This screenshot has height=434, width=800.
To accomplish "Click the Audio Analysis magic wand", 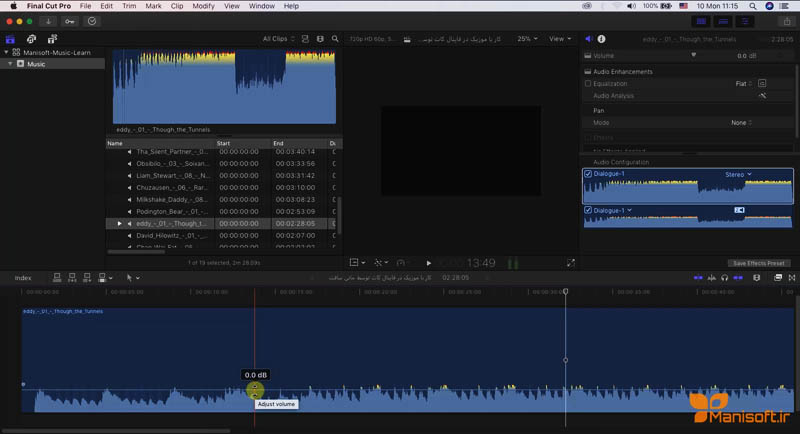I will pos(762,96).
